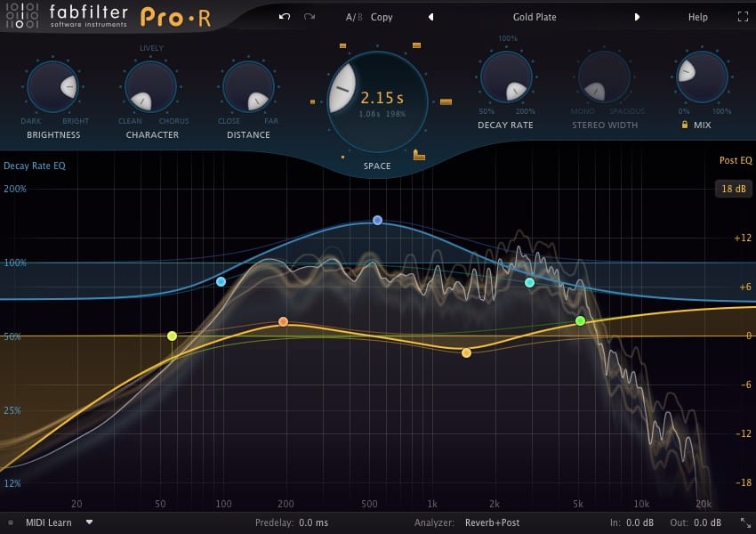Open Analyzer Reverb+Post selector

[492, 522]
